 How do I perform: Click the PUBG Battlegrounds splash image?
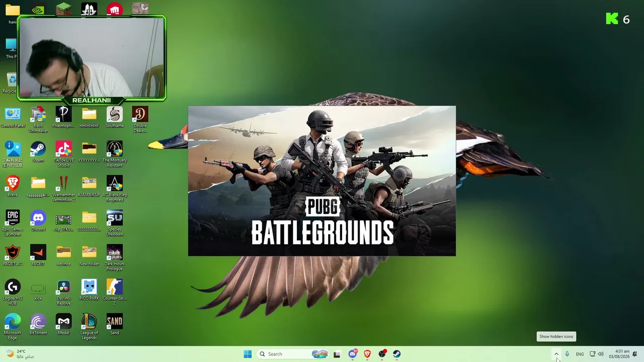[x=322, y=181]
